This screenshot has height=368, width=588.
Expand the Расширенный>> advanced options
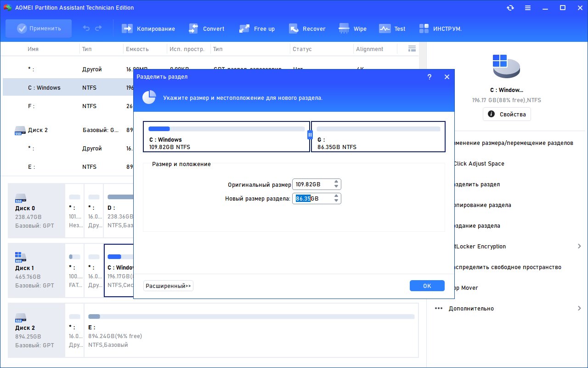168,286
